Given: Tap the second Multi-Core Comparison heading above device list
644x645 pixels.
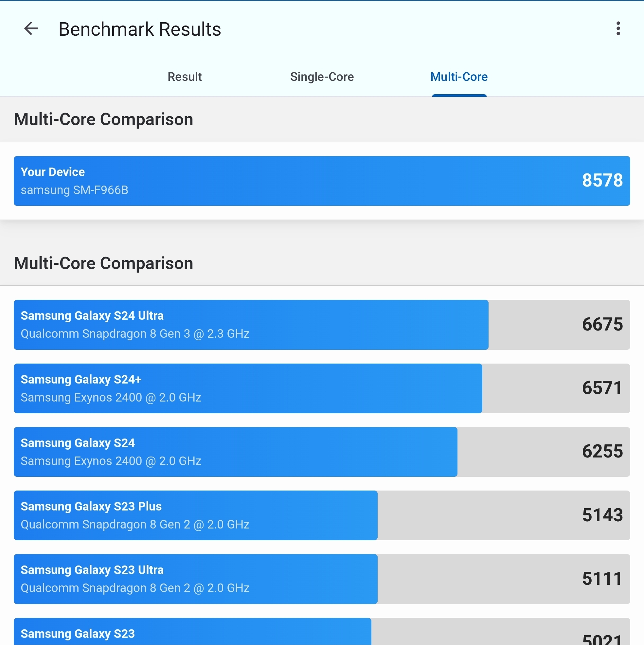Looking at the screenshot, I should tap(103, 263).
